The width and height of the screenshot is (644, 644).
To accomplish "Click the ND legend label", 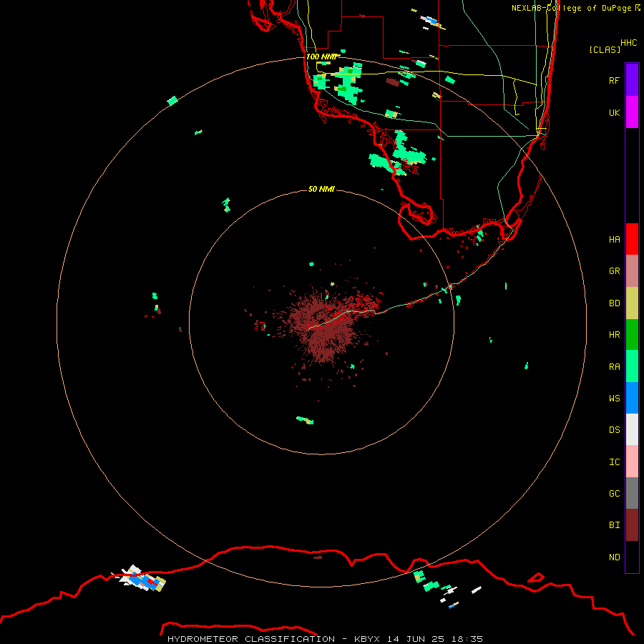I will click(614, 557).
